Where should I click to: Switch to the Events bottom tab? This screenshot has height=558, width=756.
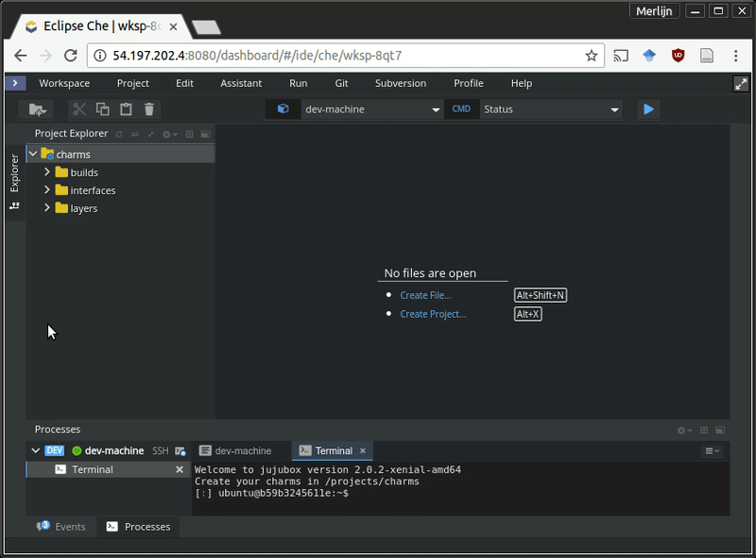[61, 527]
